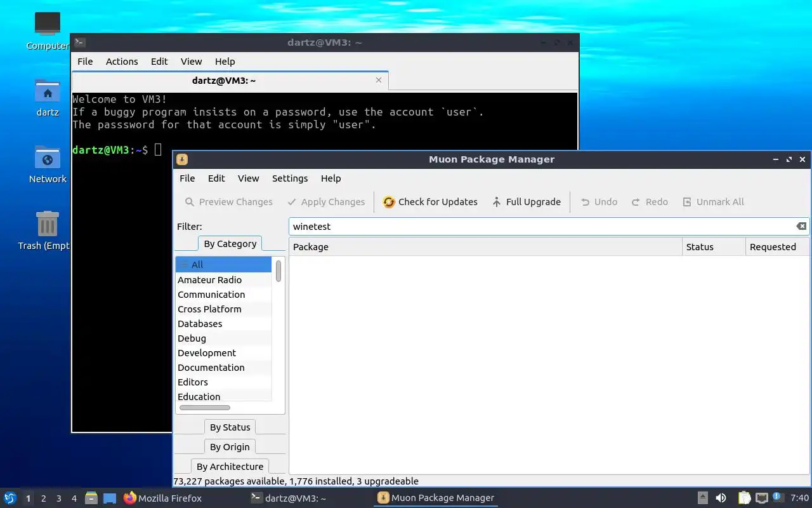
Task: Sort by the Requested column header
Action: click(777, 247)
